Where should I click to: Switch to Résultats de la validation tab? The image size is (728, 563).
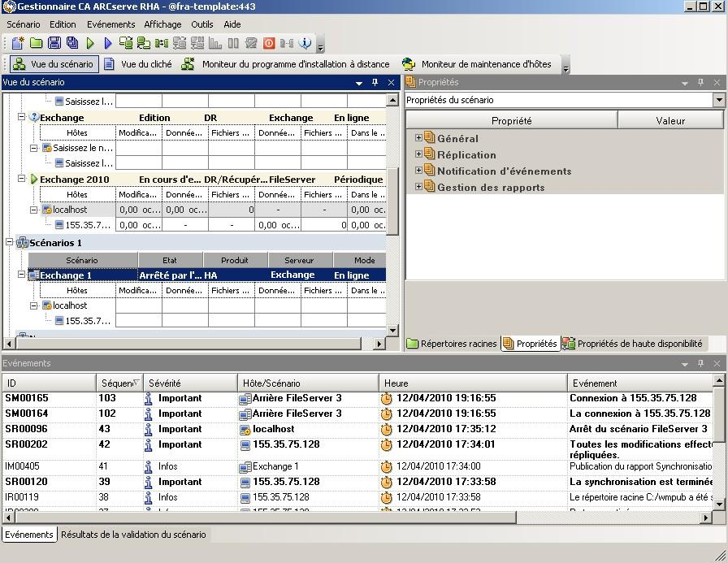(x=133, y=535)
